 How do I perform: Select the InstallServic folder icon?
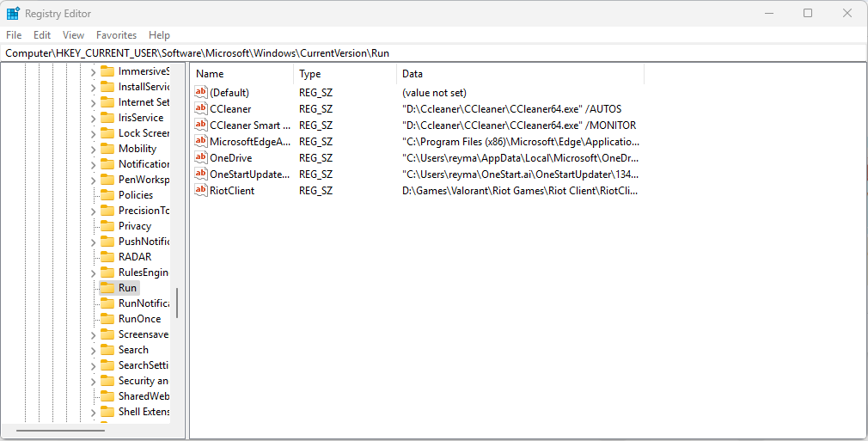pyautogui.click(x=107, y=87)
